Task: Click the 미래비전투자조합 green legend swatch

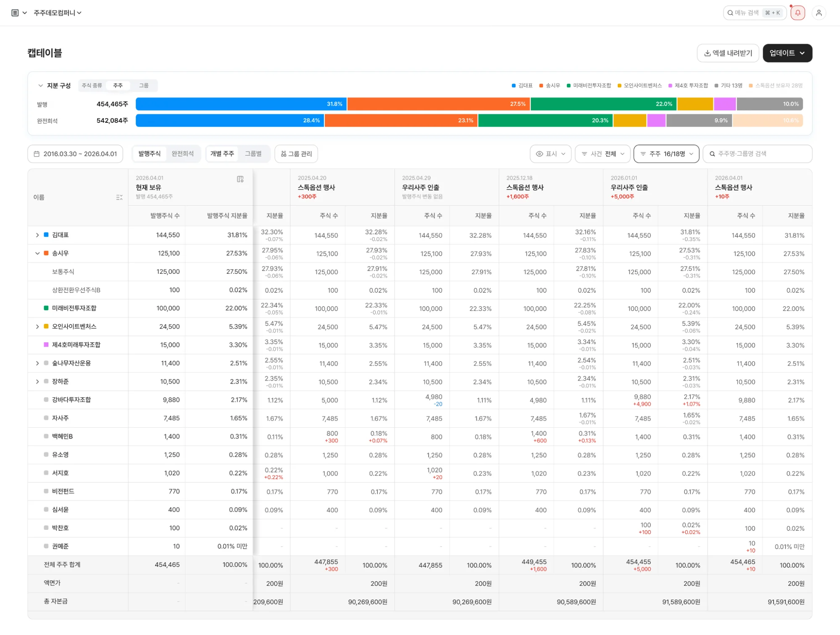Action: [x=569, y=86]
